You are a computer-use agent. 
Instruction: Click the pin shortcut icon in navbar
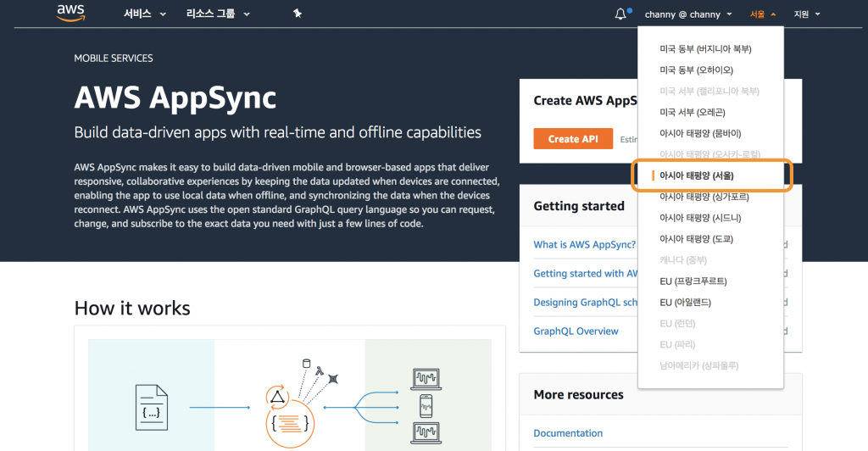[297, 14]
